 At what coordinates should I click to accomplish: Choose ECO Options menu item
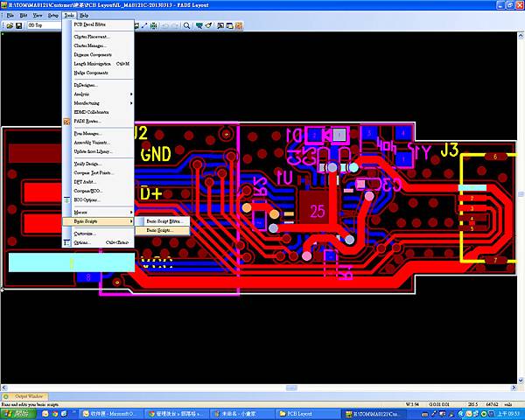pyautogui.click(x=98, y=200)
